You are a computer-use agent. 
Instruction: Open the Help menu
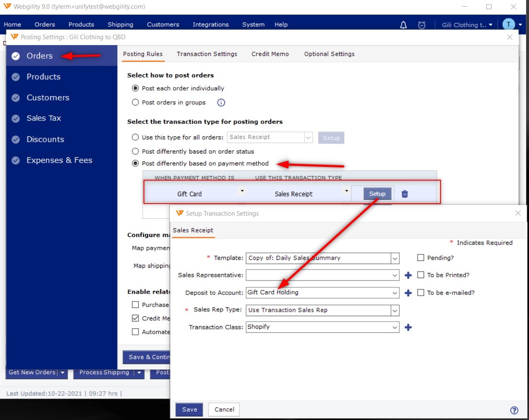point(281,25)
